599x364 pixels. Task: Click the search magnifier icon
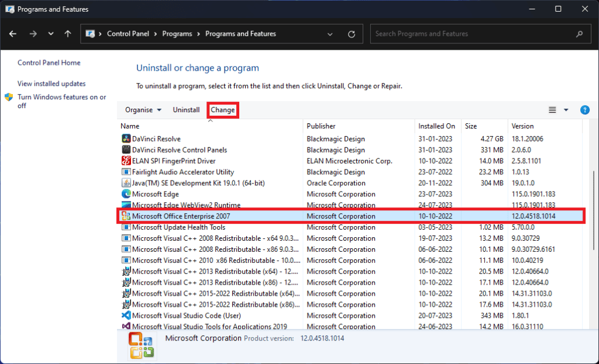click(x=579, y=33)
